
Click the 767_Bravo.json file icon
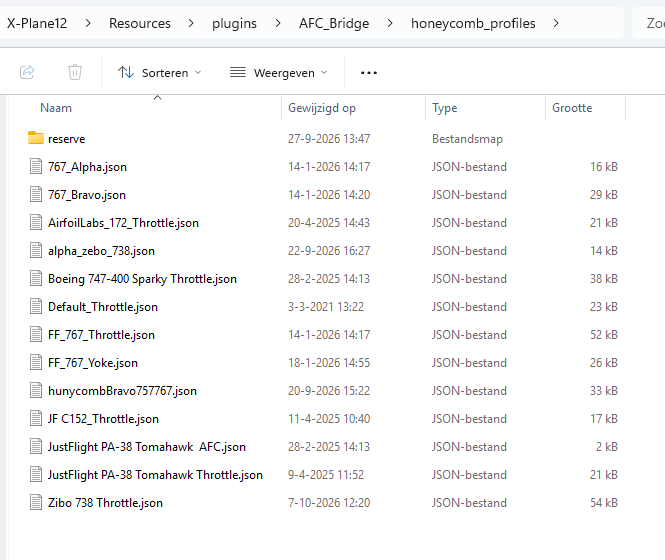click(36, 194)
